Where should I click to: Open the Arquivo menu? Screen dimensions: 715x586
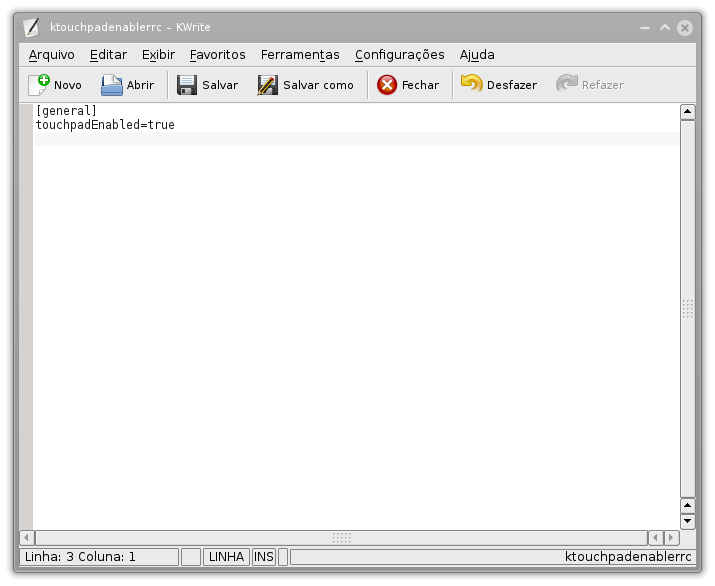pyautogui.click(x=52, y=55)
